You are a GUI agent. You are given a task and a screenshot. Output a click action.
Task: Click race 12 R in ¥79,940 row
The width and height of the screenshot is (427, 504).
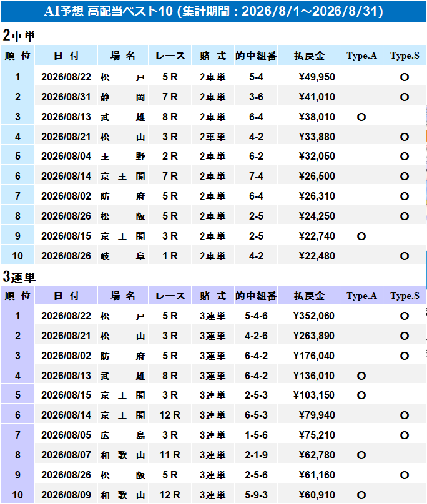pyautogui.click(x=170, y=415)
